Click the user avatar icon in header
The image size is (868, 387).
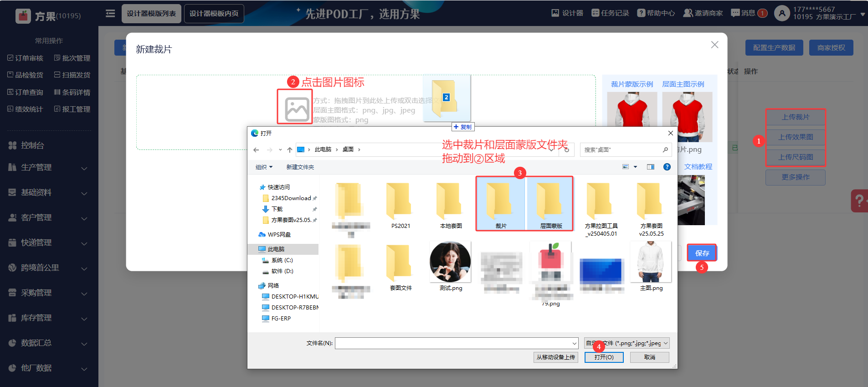(x=782, y=13)
